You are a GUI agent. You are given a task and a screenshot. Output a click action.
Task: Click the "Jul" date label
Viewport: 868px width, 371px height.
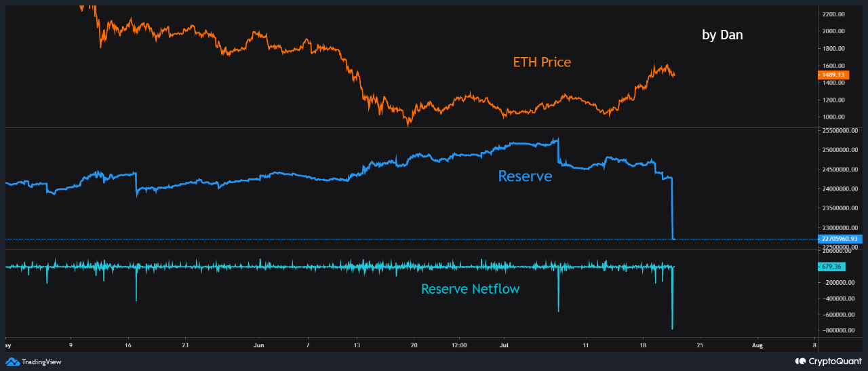click(504, 345)
